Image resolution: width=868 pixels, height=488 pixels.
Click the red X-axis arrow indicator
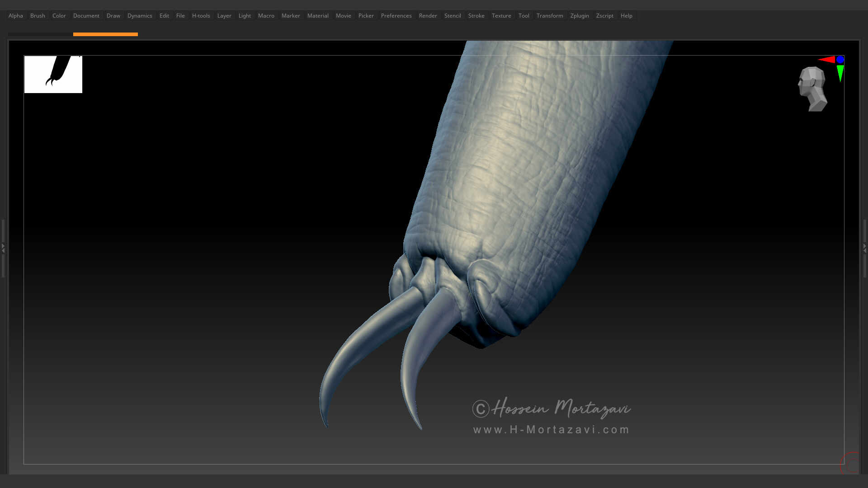(x=828, y=59)
